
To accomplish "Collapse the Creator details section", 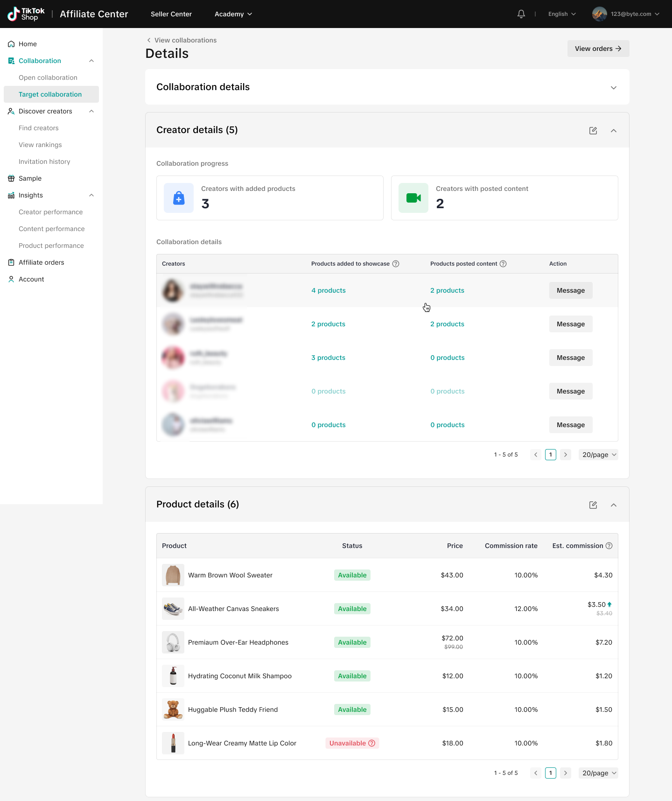I will 614,131.
